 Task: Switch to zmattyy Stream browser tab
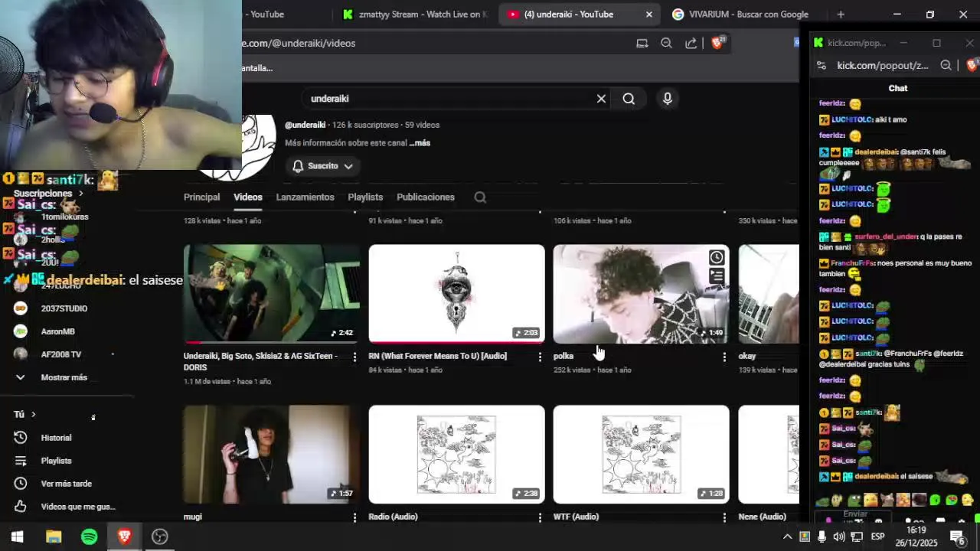pyautogui.click(x=415, y=15)
